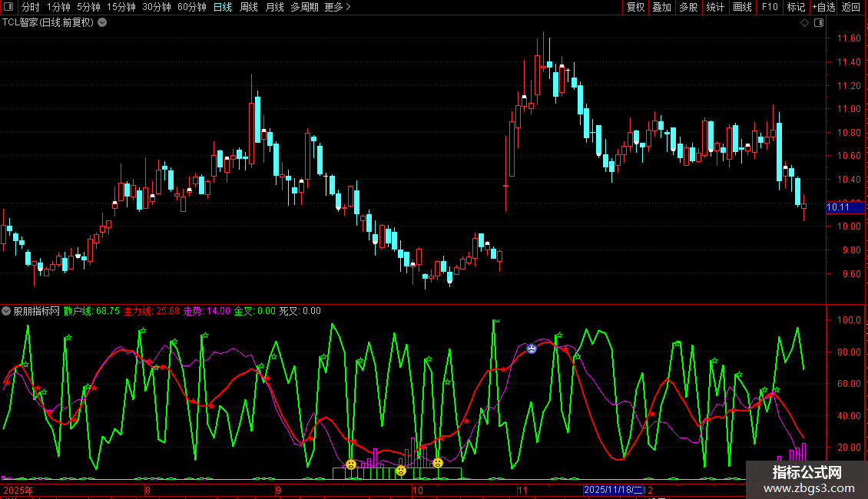Click the rightmost yellow smiley marker
The height and width of the screenshot is (499, 868).
[438, 463]
